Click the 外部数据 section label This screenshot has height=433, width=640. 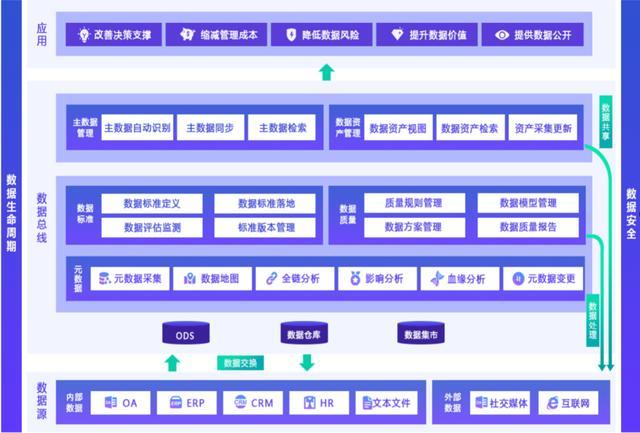453,403
